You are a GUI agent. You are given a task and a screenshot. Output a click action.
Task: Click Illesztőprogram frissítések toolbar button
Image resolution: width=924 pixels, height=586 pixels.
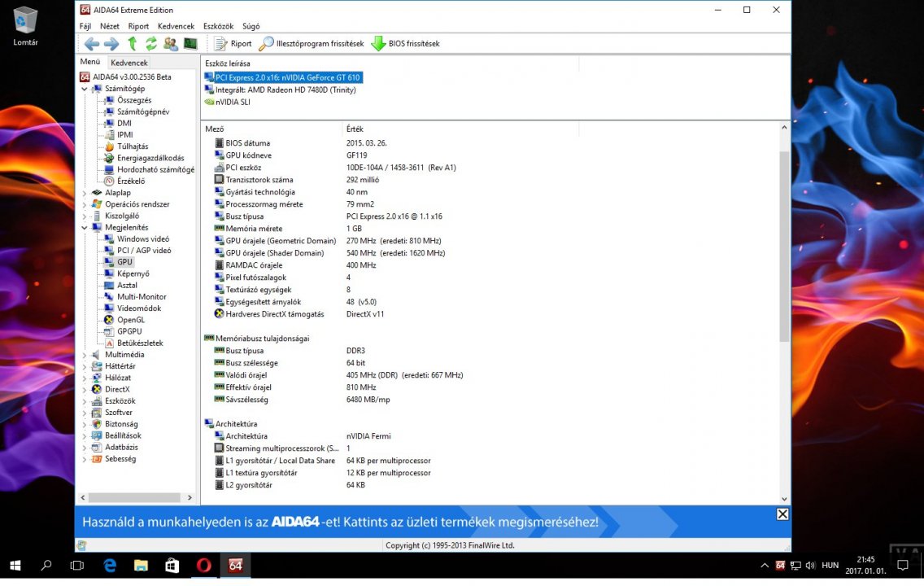(x=312, y=44)
